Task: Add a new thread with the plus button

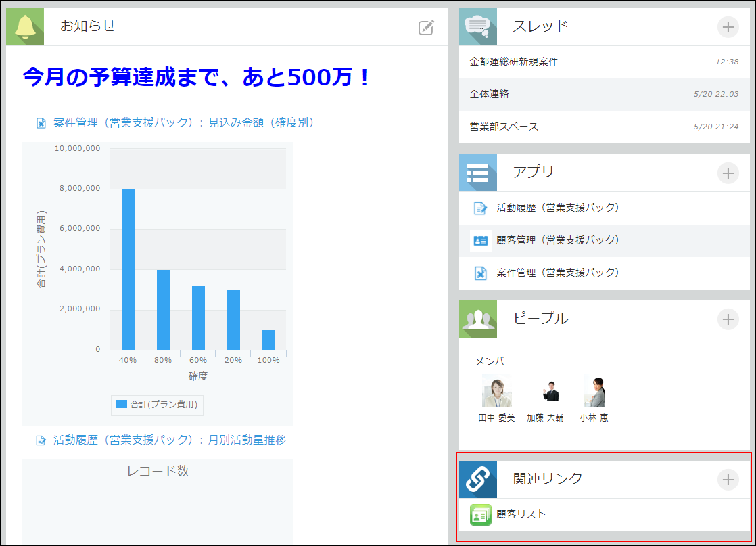Action: pyautogui.click(x=728, y=27)
